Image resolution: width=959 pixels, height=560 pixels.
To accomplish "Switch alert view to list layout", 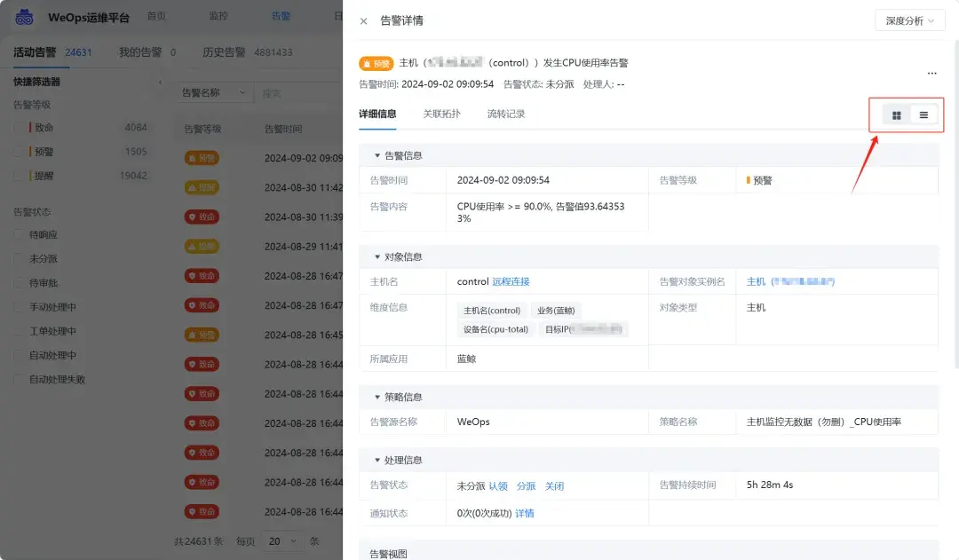I will pyautogui.click(x=923, y=114).
